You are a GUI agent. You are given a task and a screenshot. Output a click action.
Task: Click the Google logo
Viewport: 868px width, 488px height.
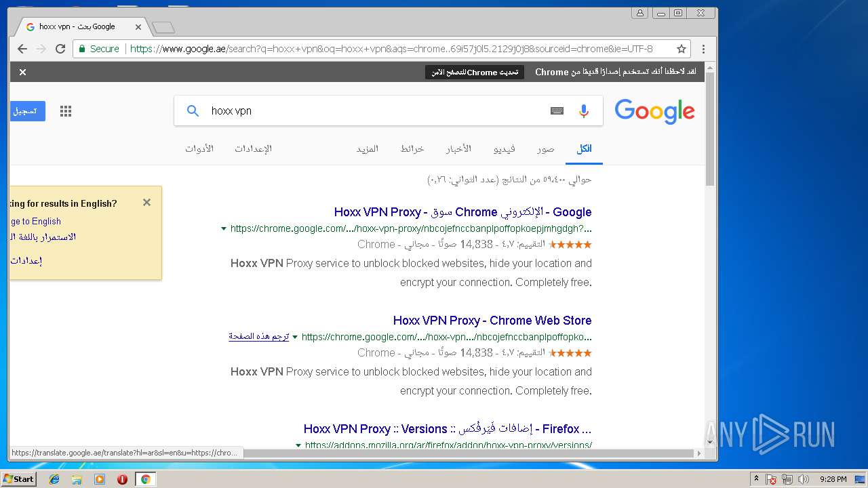click(x=654, y=111)
